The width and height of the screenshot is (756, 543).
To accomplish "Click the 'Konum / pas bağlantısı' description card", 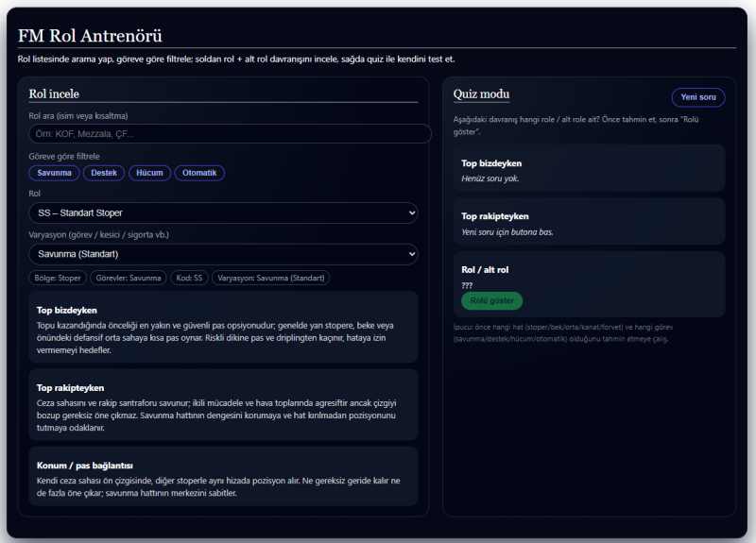I will [223, 476].
